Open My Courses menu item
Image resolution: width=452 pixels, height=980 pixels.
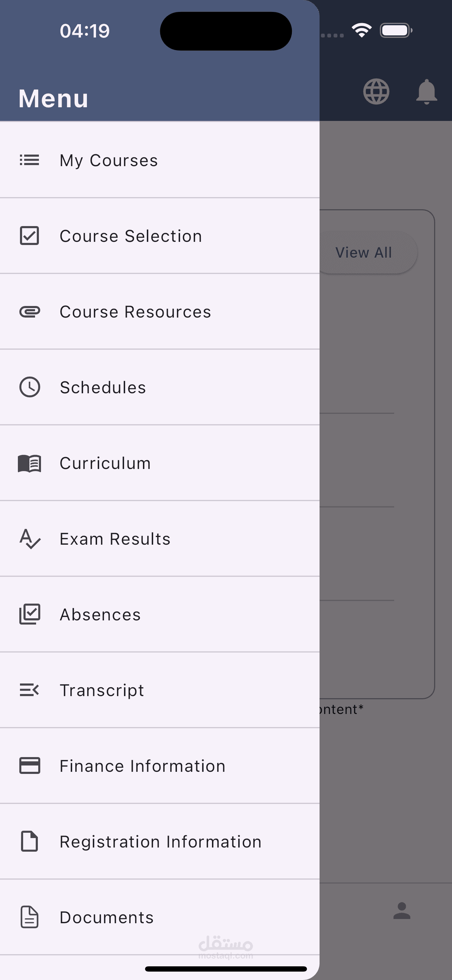click(x=160, y=160)
